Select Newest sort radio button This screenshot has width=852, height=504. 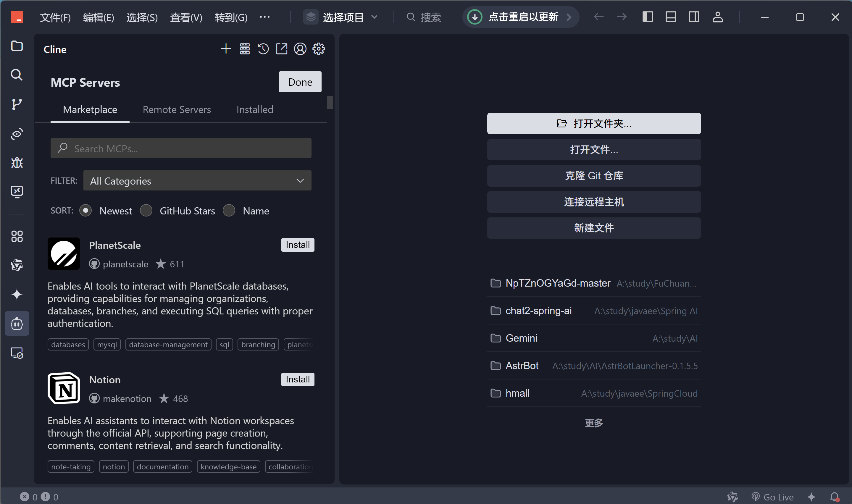pyautogui.click(x=85, y=211)
